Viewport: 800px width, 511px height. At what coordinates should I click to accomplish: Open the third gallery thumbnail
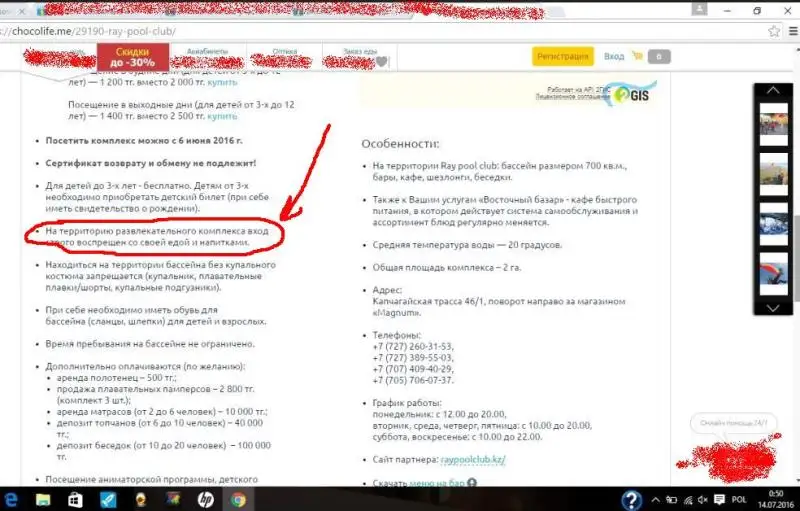click(x=773, y=223)
